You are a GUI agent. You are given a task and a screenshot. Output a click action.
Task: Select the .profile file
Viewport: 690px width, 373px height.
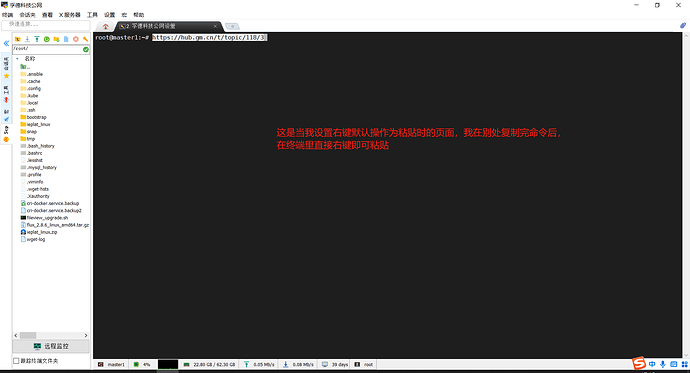(31, 175)
